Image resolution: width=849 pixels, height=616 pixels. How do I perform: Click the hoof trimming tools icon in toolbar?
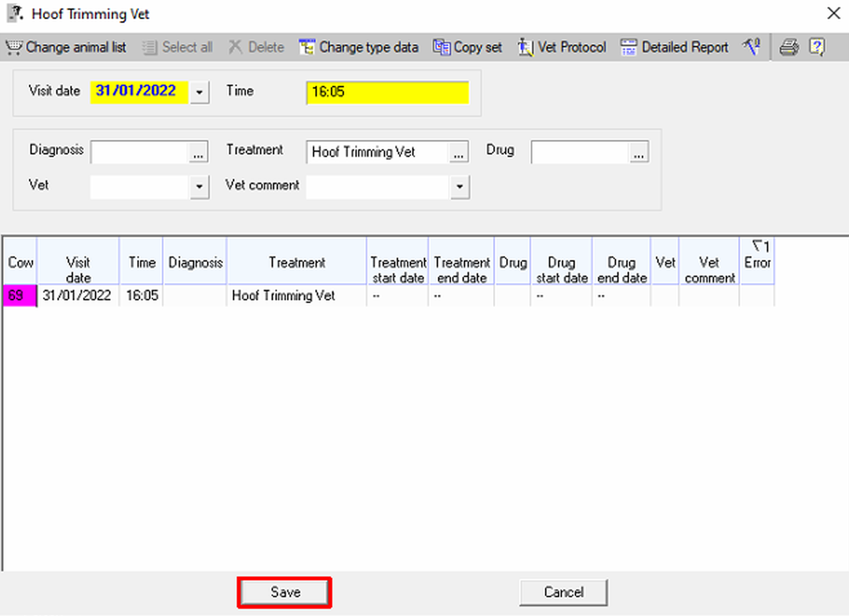point(751,47)
